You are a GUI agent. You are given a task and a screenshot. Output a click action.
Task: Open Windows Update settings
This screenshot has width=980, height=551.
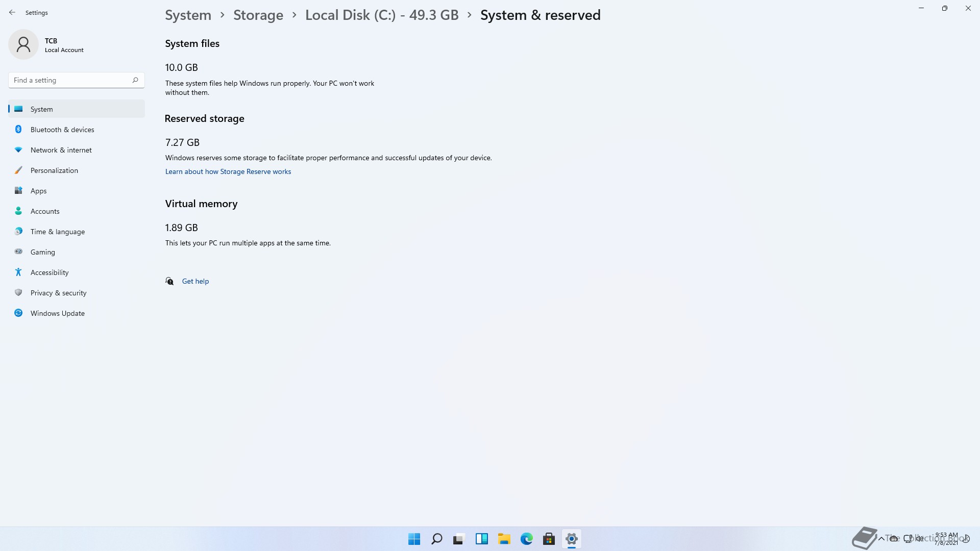tap(77, 313)
